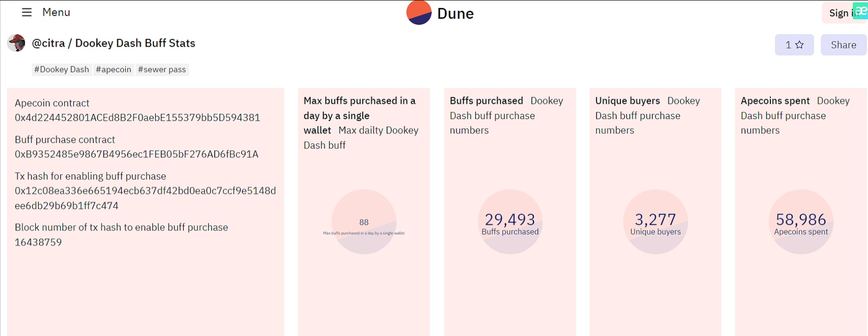
Task: Click the 29,493 Buffs purchased counter
Action: coord(510,220)
